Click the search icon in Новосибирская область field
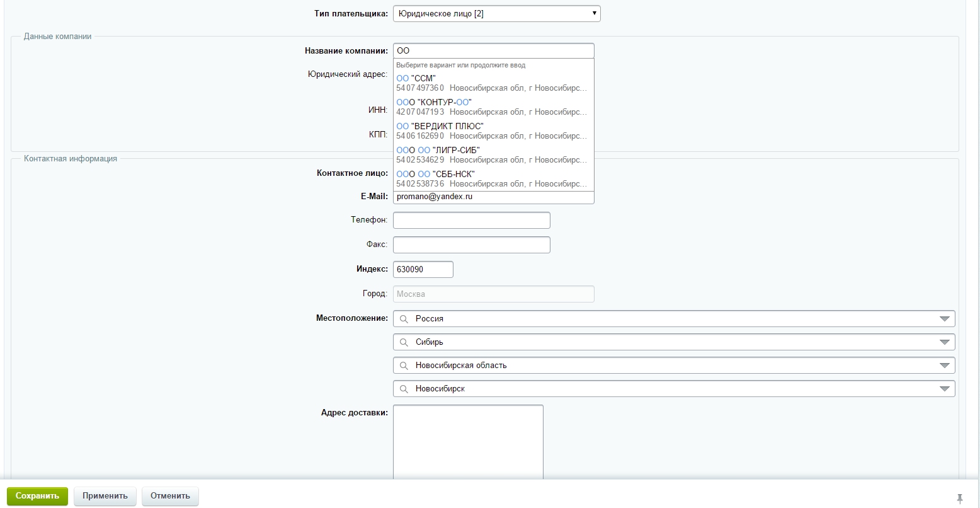The image size is (980, 508). [x=404, y=366]
